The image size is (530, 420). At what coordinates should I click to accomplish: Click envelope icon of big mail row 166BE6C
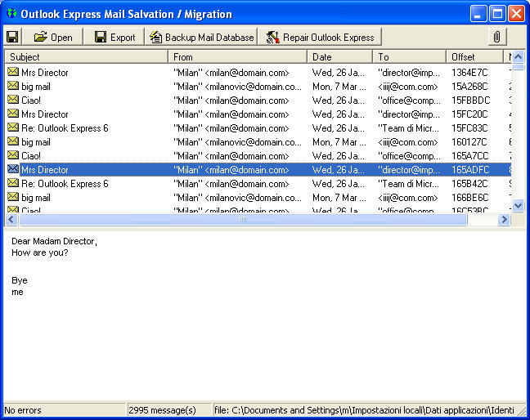click(13, 196)
